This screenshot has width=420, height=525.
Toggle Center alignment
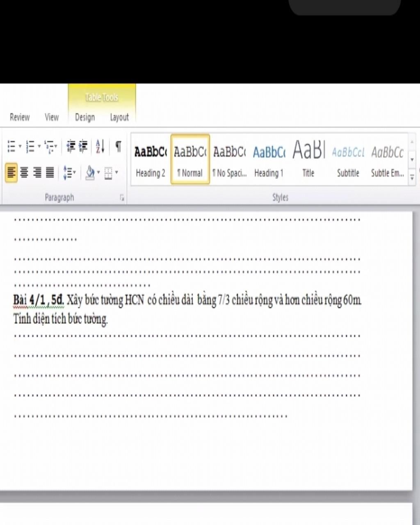click(x=25, y=173)
